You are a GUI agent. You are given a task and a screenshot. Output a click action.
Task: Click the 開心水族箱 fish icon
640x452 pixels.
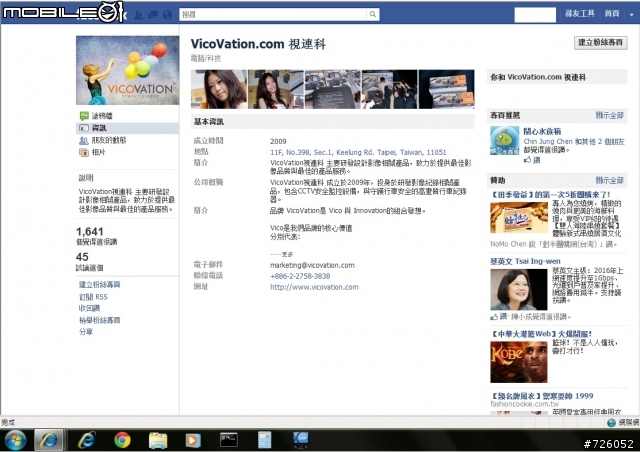coord(504,140)
